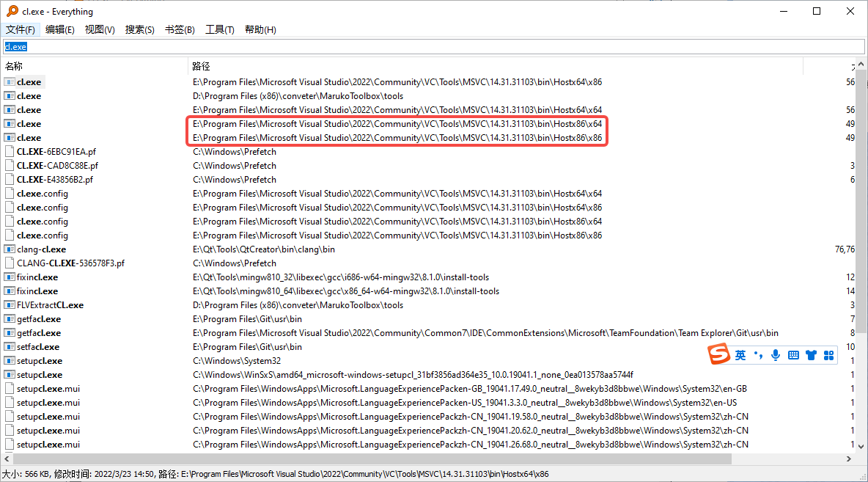Image resolution: width=868 pixels, height=482 pixels.
Task: Toggle the 英 language mode in Sogou bar
Action: (740, 355)
